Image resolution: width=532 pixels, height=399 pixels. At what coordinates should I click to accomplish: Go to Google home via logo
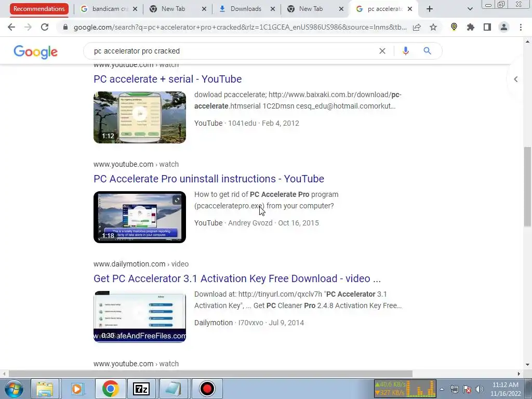[x=36, y=52]
